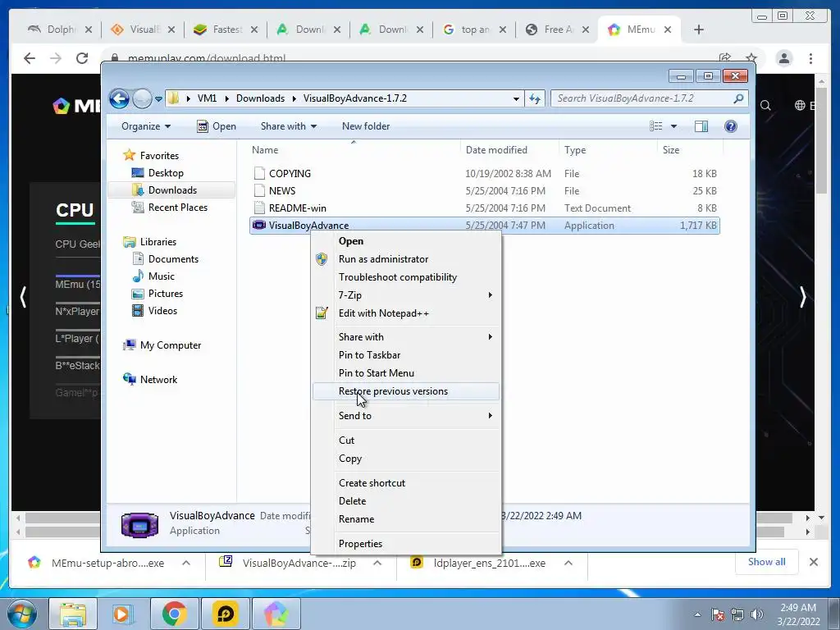The image size is (840, 630).
Task: Expand options for MEmu-setup download
Action: click(186, 563)
